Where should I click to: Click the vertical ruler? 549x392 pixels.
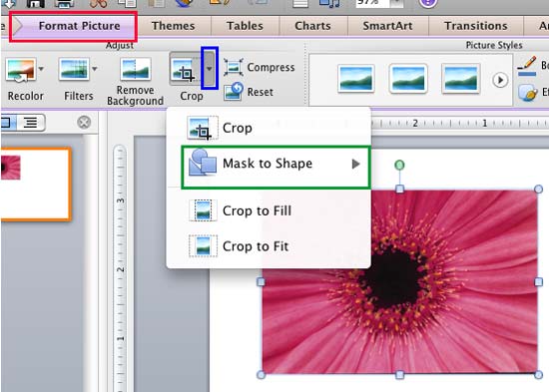[120, 268]
